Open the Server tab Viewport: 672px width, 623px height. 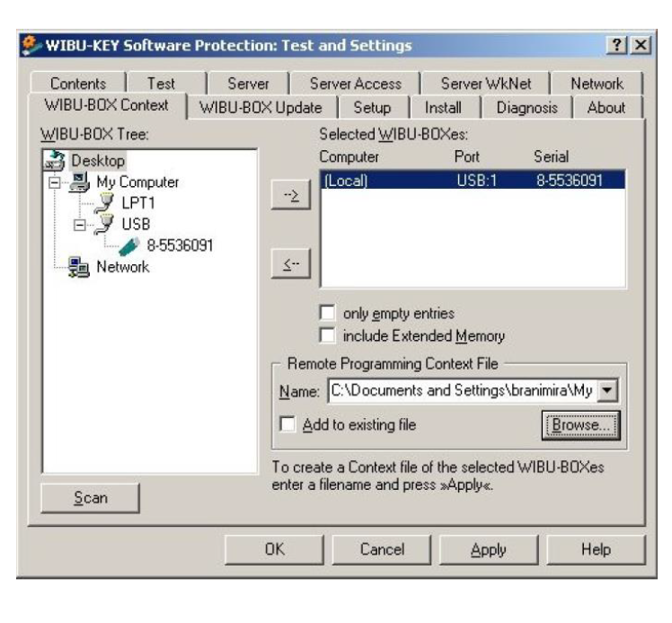pyautogui.click(x=248, y=84)
